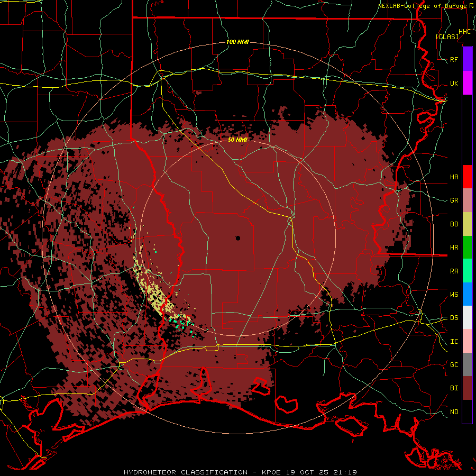Select the HR green legend swatch
The width and height of the screenshot is (476, 476).
click(x=467, y=247)
